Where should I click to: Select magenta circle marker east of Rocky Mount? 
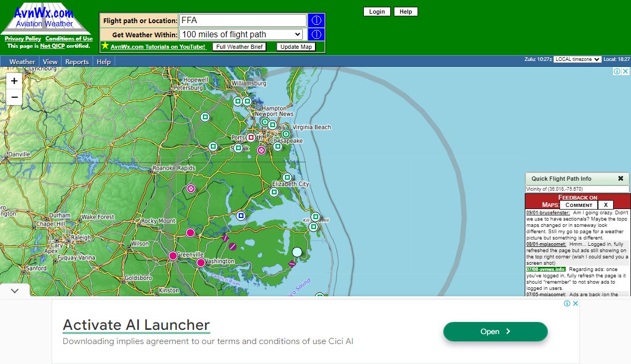tap(190, 232)
